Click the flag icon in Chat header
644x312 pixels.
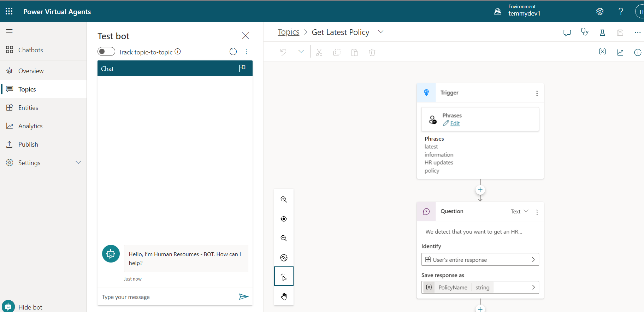tap(242, 68)
